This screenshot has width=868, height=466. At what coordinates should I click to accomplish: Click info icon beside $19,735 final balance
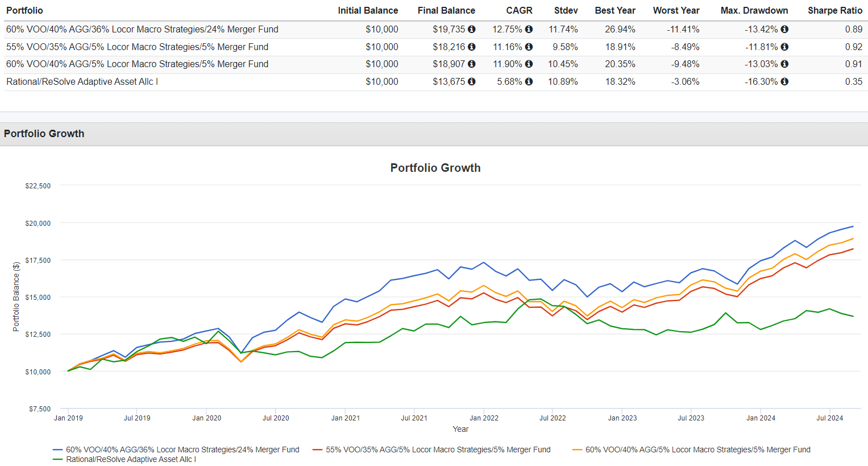point(472,29)
